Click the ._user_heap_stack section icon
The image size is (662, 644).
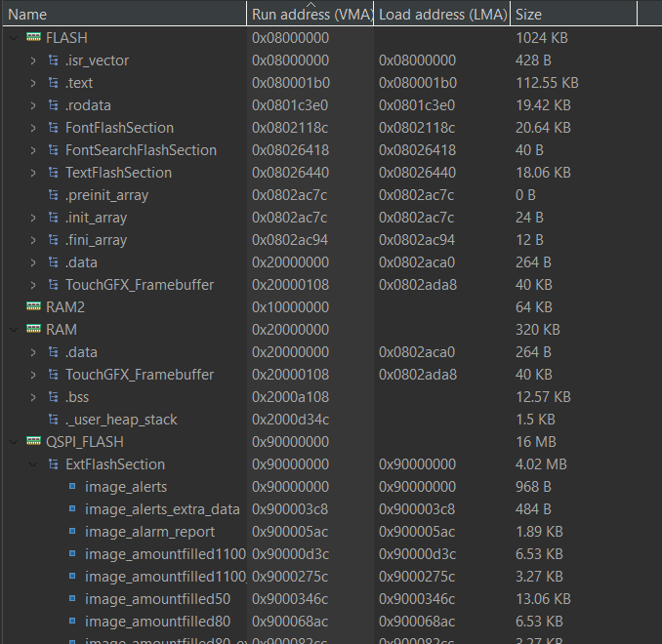[x=53, y=419]
